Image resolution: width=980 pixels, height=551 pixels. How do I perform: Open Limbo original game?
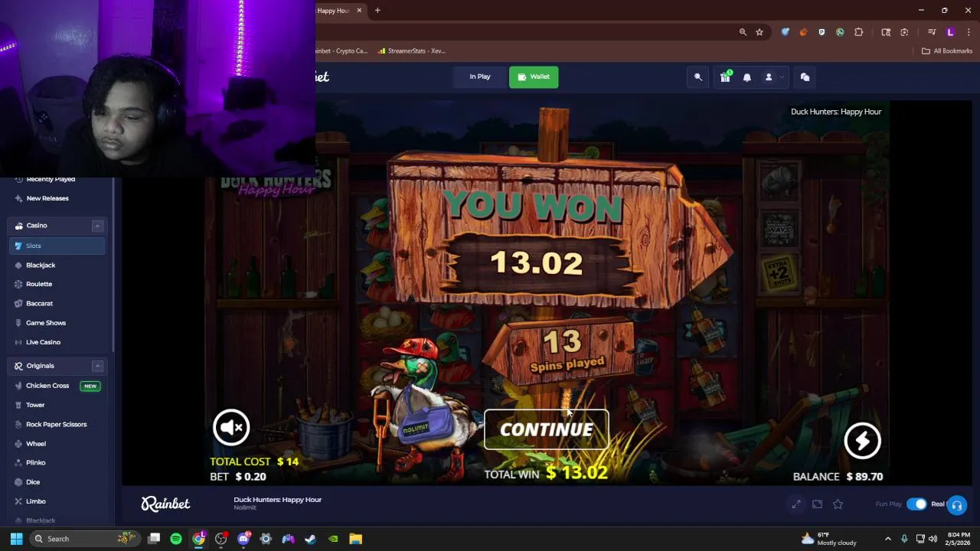36,501
